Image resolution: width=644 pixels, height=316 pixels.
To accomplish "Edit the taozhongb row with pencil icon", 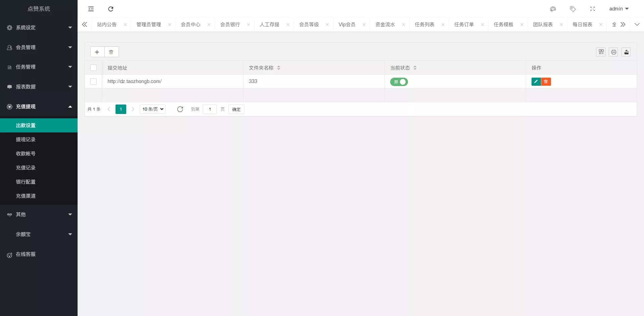I will tap(536, 82).
